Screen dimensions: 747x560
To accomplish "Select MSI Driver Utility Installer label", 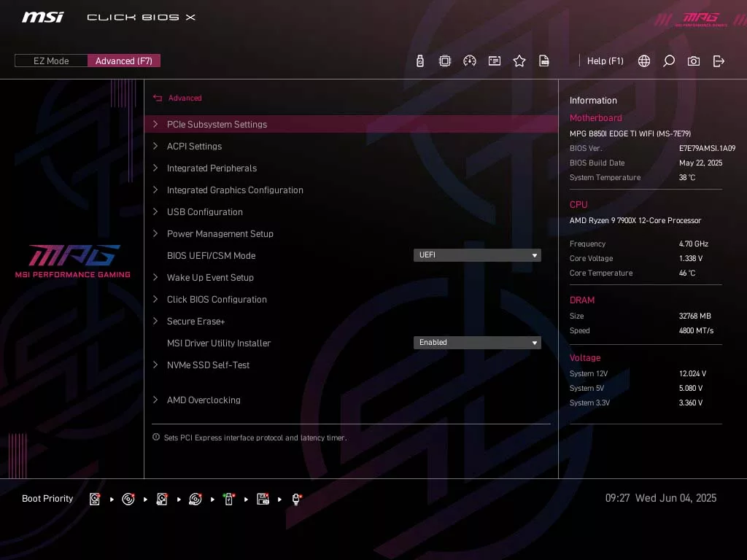I will pos(219,343).
